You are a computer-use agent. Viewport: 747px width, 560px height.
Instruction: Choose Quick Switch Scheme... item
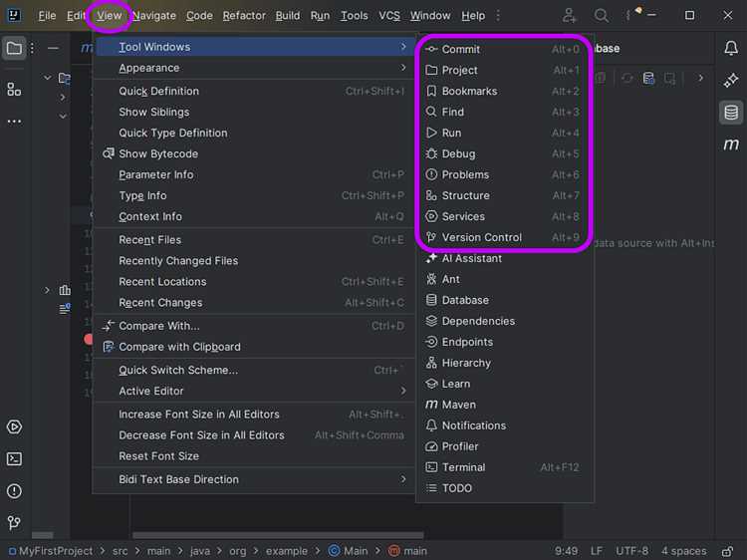[x=254, y=371]
